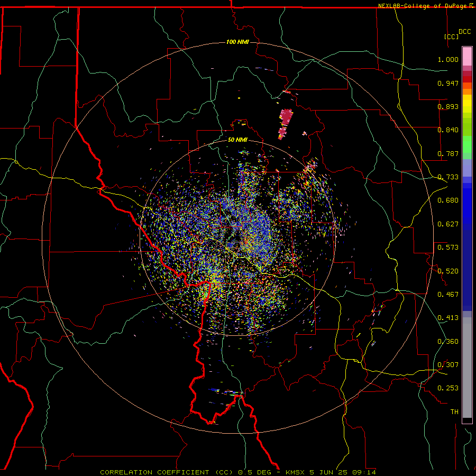The image size is (476, 476).
Task: Click the 0.307 legend value
Action: pos(448,365)
